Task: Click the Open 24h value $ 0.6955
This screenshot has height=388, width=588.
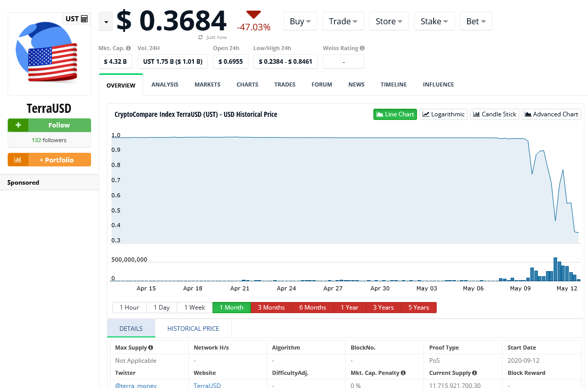Action: [231, 62]
